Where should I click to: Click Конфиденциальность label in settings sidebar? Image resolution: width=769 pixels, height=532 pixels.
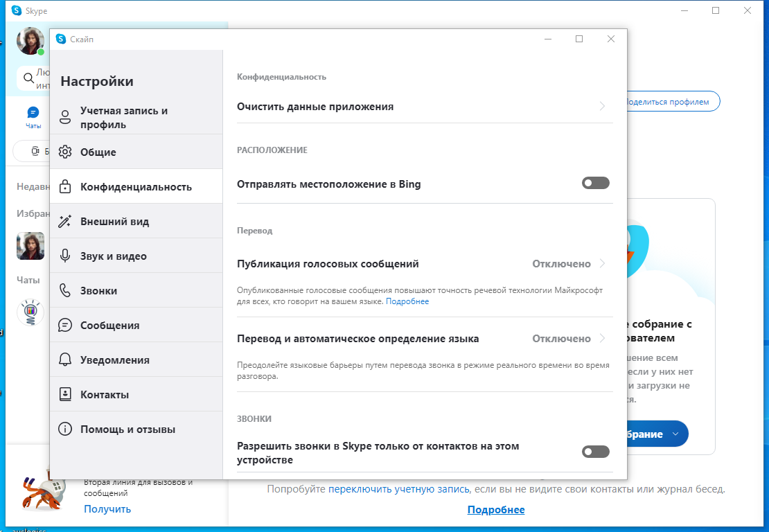136,187
